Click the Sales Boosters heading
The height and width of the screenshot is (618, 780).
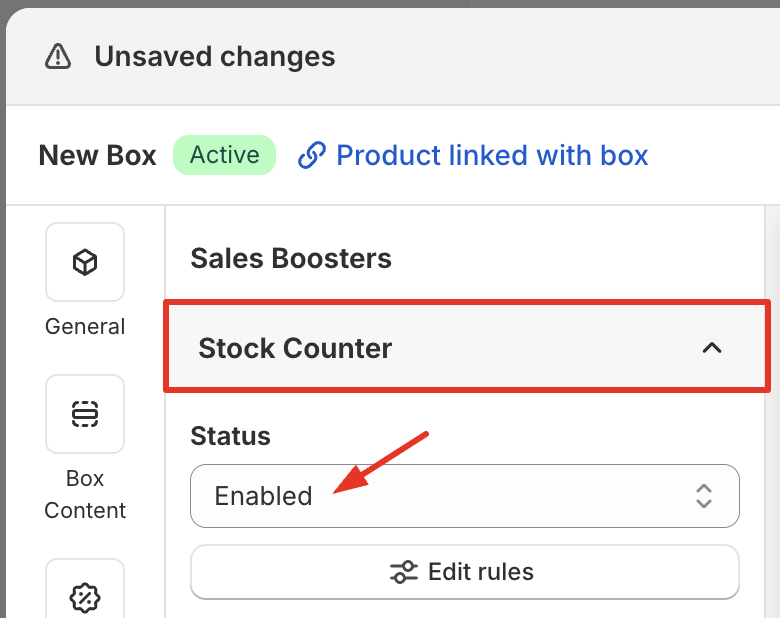tap(291, 259)
